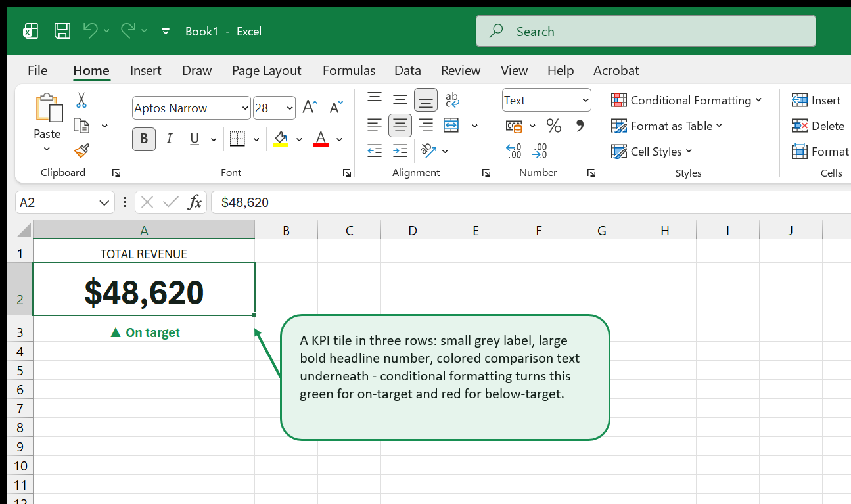This screenshot has height=504, width=851.
Task: Open the Cell Styles gallery
Action: (651, 151)
